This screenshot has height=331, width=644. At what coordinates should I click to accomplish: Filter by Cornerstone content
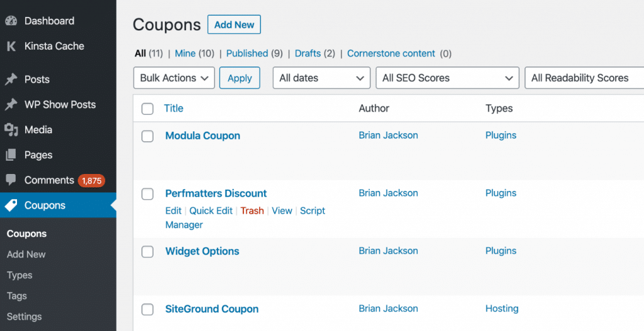(391, 53)
